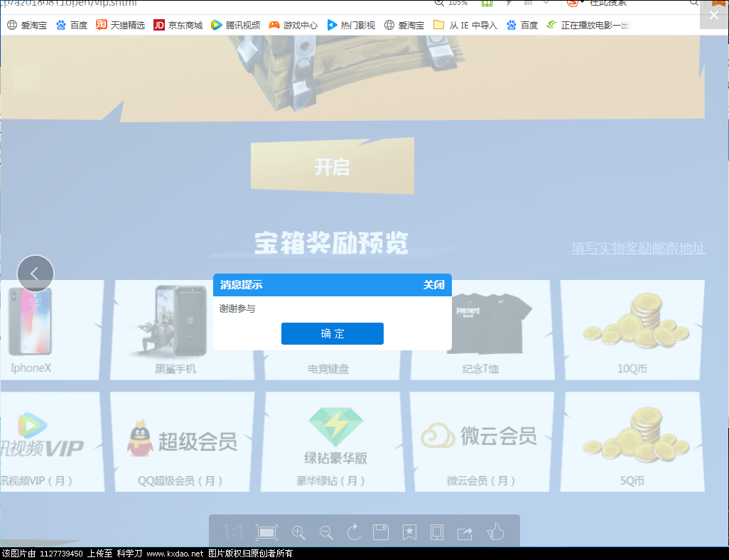Open the 游戏中心 bookmark
The height and width of the screenshot is (560, 729).
click(x=293, y=25)
